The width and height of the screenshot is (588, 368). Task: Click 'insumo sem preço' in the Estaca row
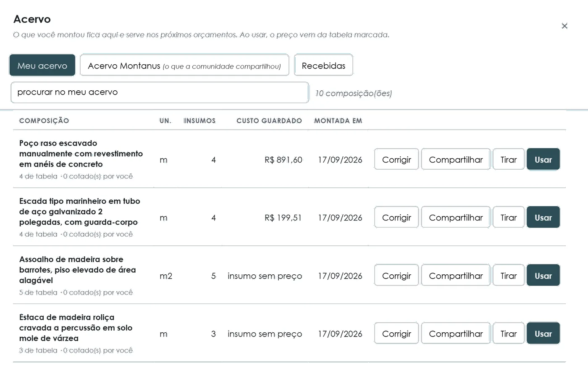[x=265, y=334]
